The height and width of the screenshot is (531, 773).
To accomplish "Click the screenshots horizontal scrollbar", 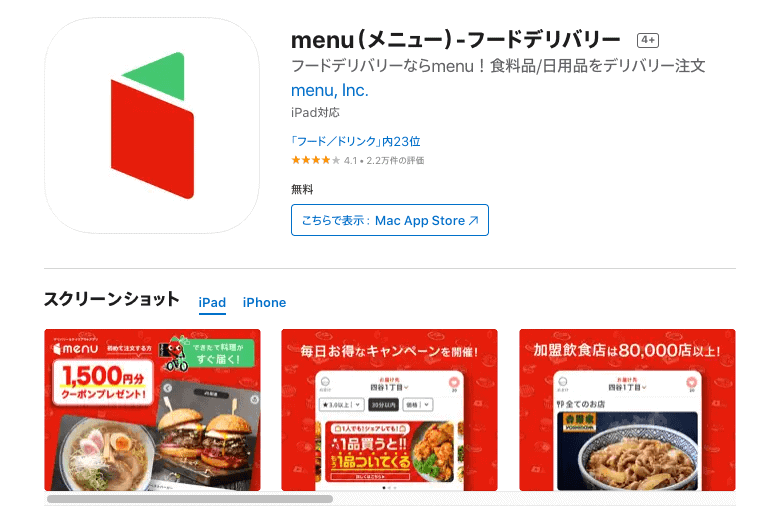I will pos(190,499).
